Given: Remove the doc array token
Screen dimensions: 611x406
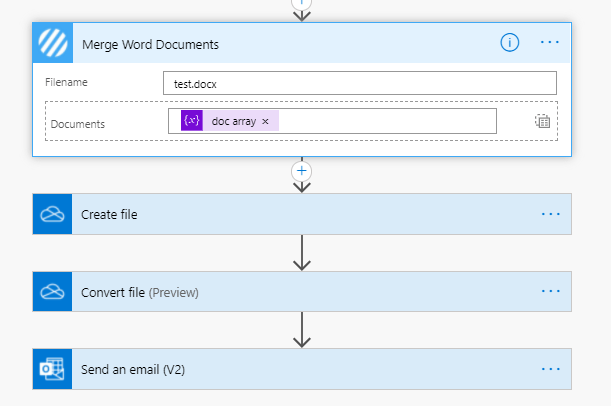Looking at the screenshot, I should 265,121.
